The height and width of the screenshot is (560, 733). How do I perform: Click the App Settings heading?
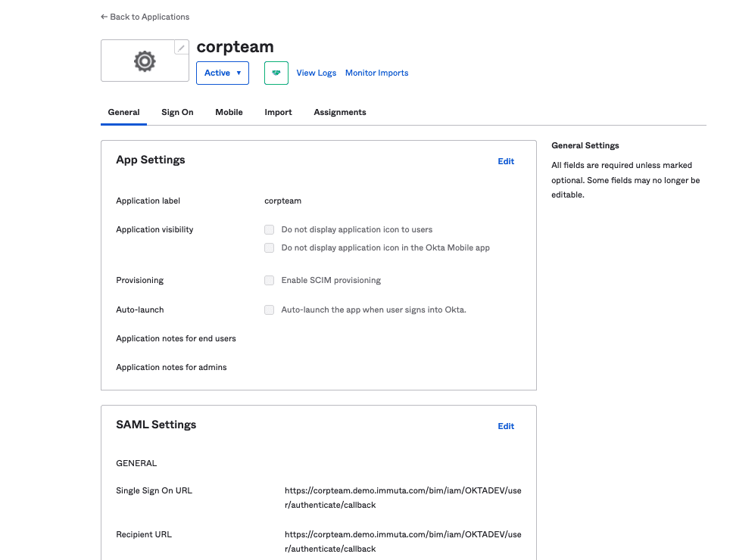tap(151, 160)
